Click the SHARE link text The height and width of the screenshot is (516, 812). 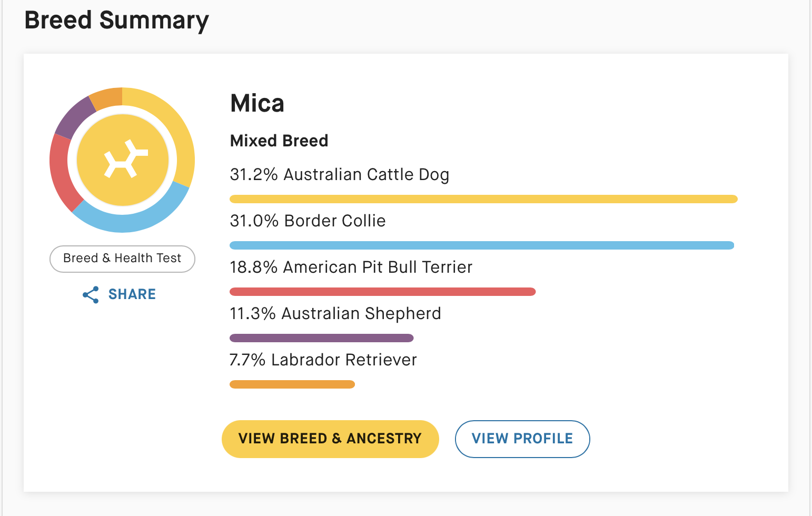point(132,294)
